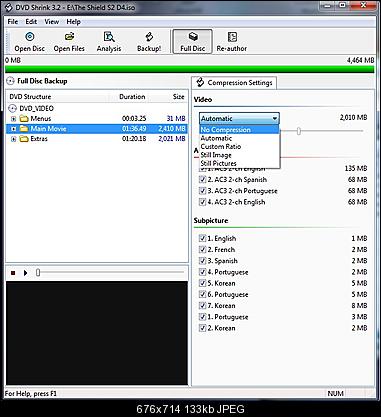Click the DVD_VIDEO disc icon
The image size is (381, 417).
12,108
